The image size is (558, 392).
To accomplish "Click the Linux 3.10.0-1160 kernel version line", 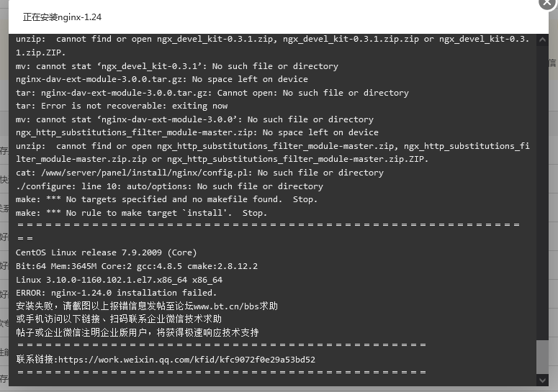I will 119,280.
